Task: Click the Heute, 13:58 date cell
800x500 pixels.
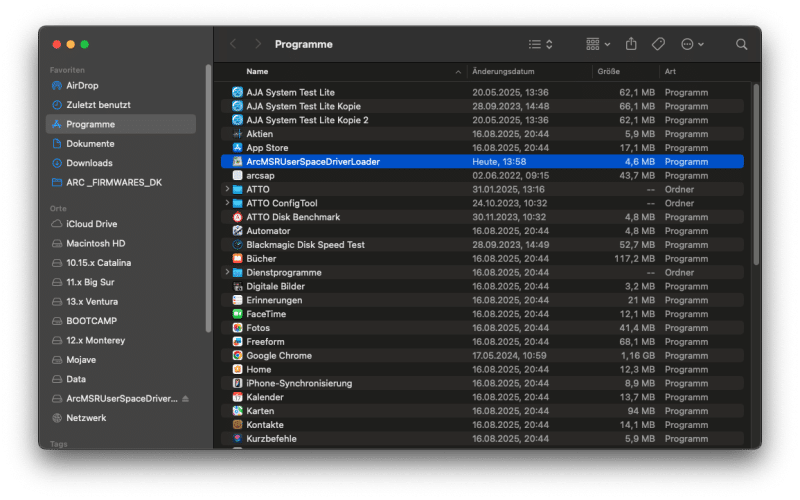Action: pyautogui.click(x=499, y=162)
